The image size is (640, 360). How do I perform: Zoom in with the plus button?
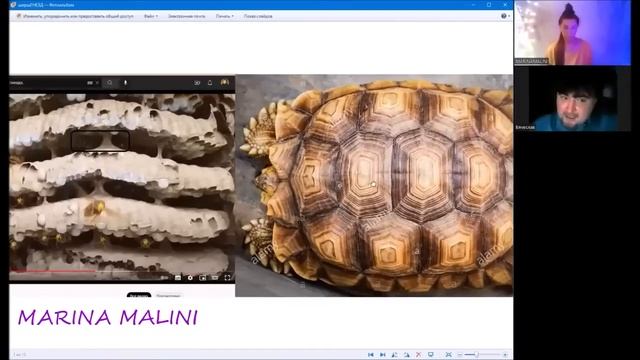click(x=505, y=355)
